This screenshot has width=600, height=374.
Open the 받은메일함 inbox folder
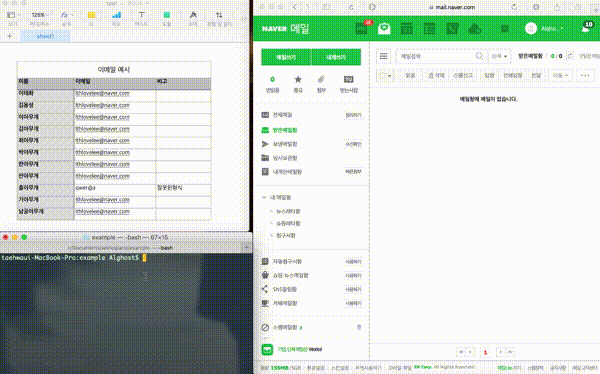tap(285, 130)
